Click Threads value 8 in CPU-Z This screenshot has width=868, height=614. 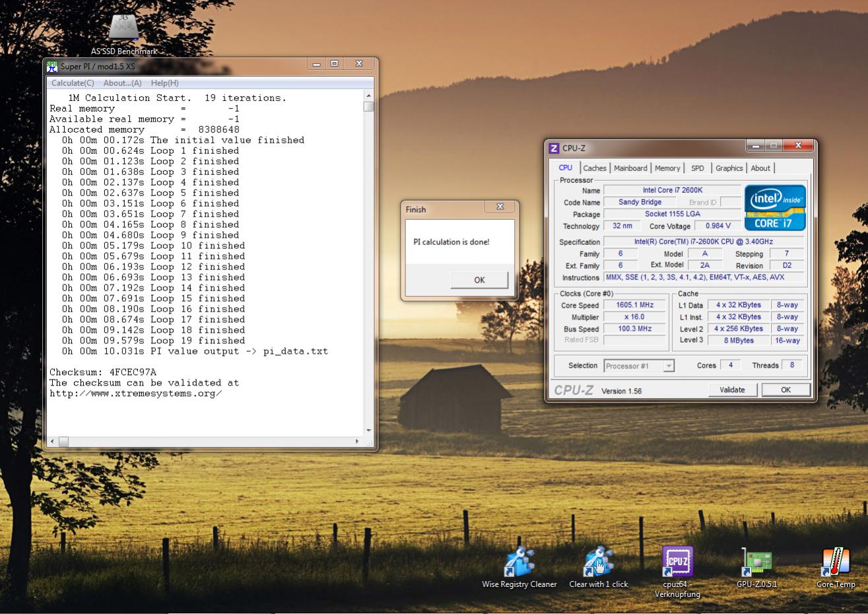(x=792, y=364)
